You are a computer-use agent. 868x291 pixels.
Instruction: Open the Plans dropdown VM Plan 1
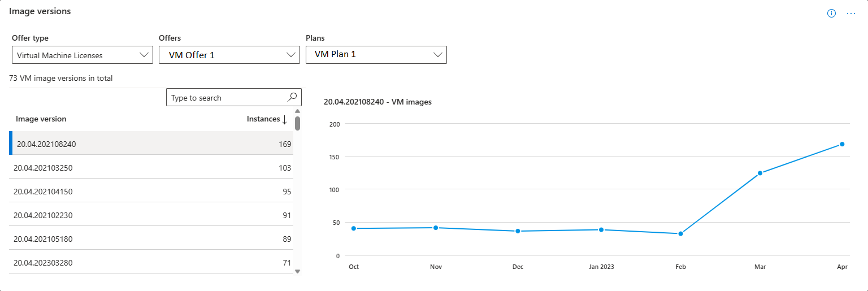pos(376,55)
